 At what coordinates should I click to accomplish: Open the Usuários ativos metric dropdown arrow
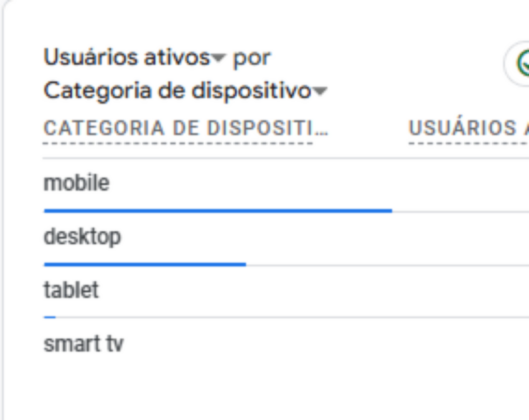click(217, 58)
